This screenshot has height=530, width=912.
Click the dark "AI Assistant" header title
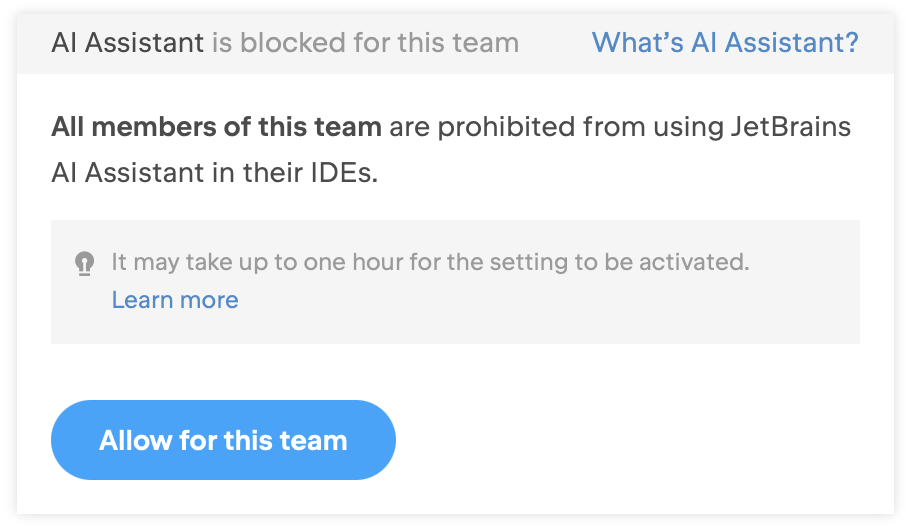[127, 42]
